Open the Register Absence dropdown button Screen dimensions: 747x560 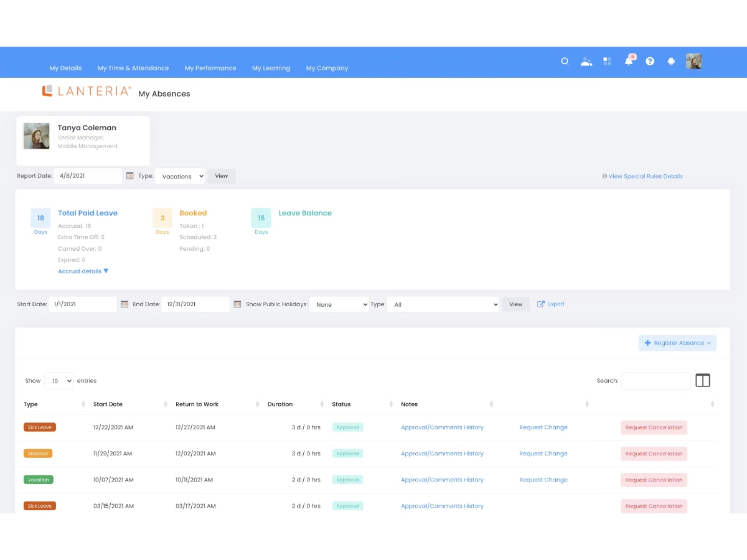tap(677, 343)
